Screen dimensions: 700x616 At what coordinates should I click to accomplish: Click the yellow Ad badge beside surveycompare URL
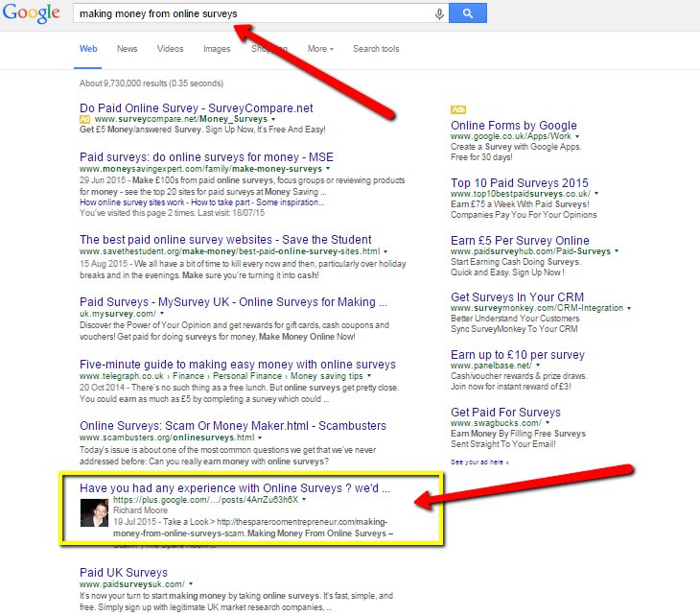84,119
